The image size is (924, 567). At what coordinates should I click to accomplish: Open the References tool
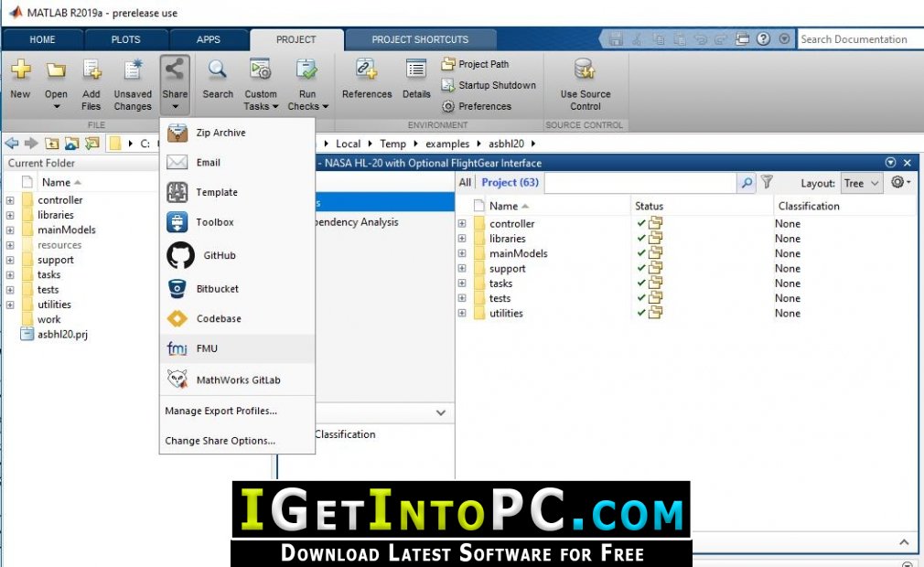click(367, 79)
